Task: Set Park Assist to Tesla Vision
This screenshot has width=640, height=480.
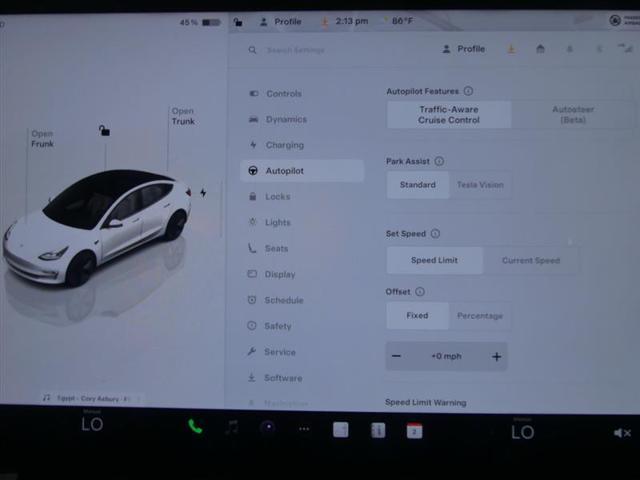Action: 480,185
